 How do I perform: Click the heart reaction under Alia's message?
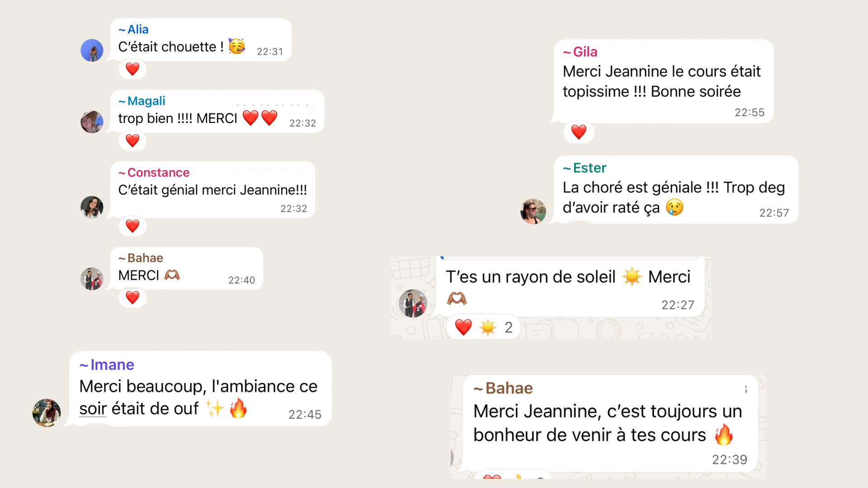pyautogui.click(x=132, y=69)
